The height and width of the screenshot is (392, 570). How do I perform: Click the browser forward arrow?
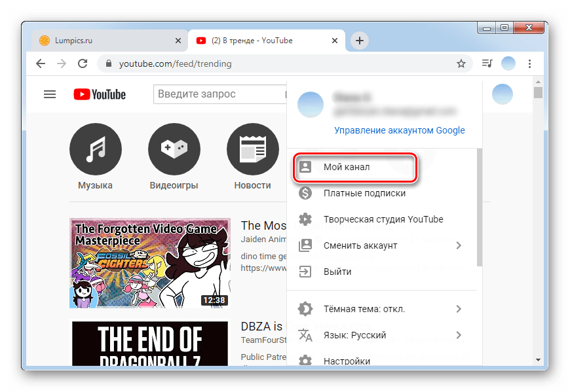62,64
